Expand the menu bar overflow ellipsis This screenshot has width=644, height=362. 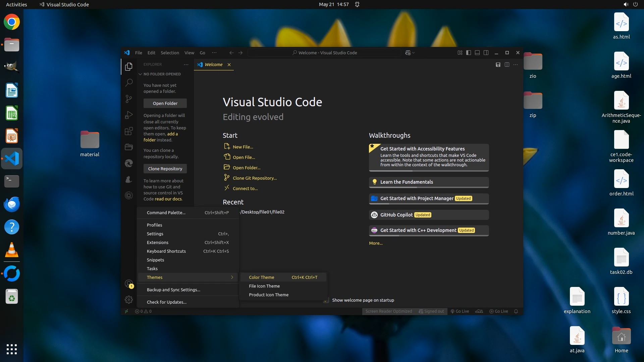pyautogui.click(x=214, y=53)
